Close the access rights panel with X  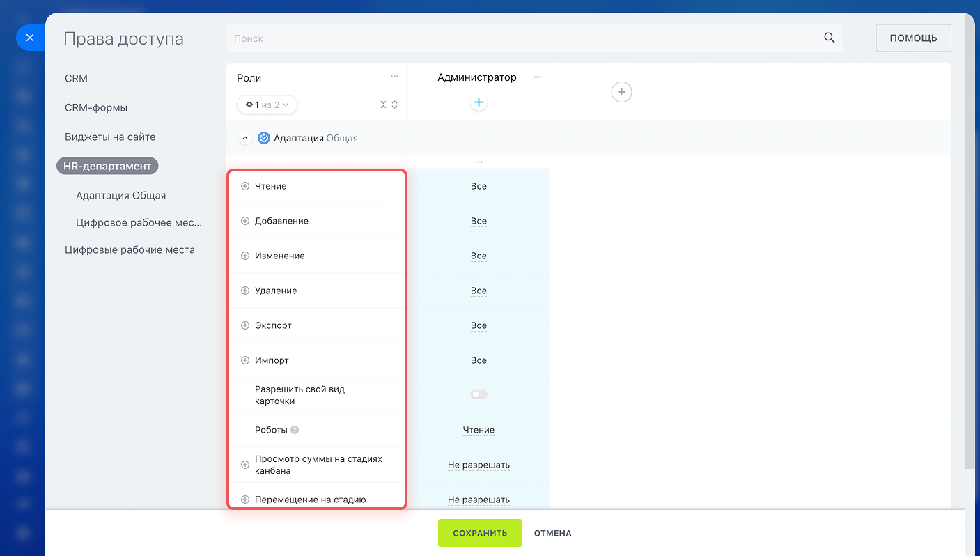tap(29, 38)
